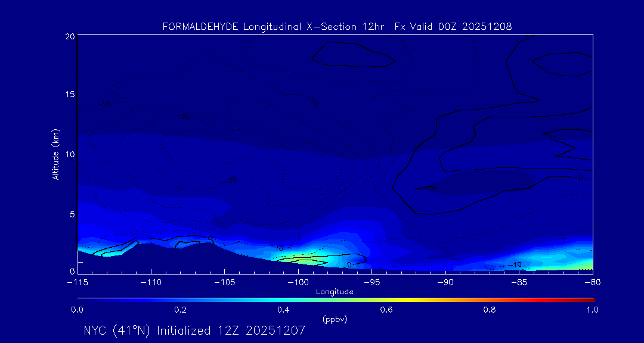Click the longitude tick label -100
Image resolution: width=644 pixels, height=343 pixels.
298,283
